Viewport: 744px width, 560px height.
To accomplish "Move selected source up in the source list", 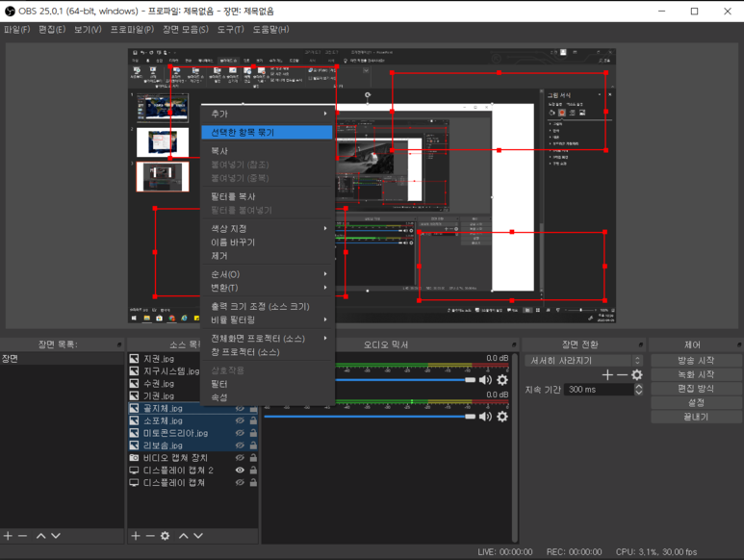I will 184,536.
